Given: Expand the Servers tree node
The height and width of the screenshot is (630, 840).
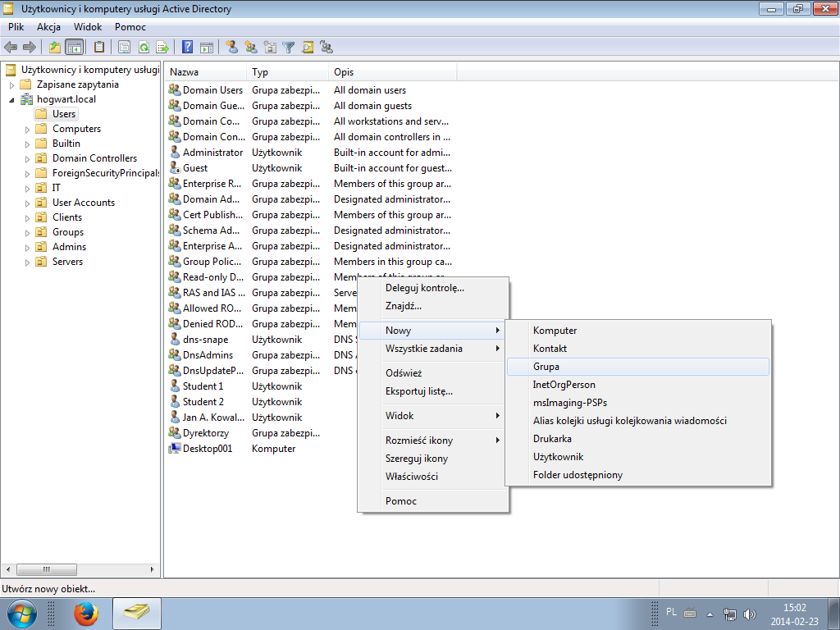Looking at the screenshot, I should click(x=27, y=262).
